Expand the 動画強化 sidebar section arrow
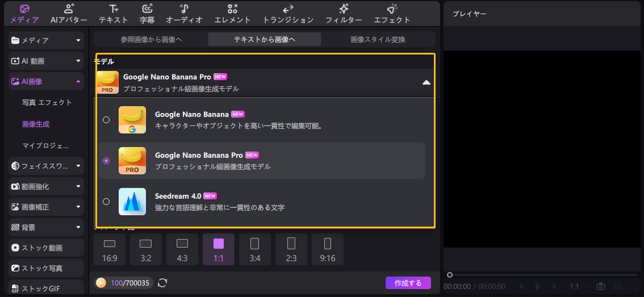This screenshot has height=297, width=644. click(x=78, y=186)
